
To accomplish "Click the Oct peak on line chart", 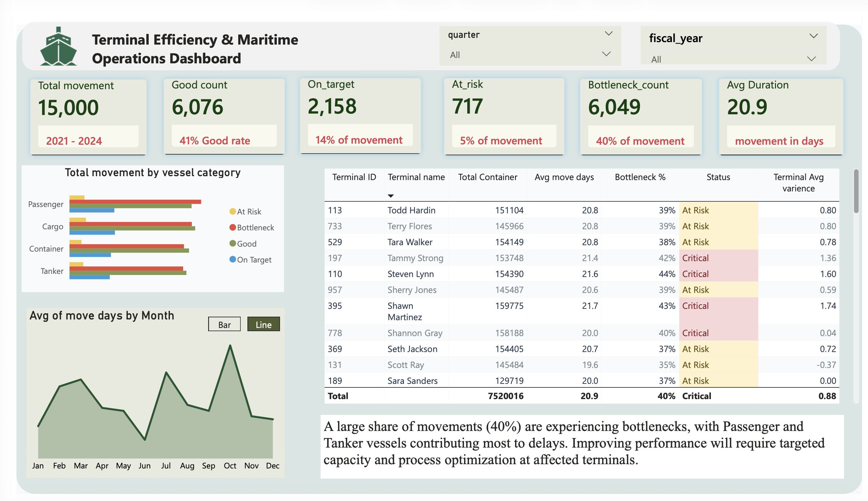I will (x=230, y=346).
